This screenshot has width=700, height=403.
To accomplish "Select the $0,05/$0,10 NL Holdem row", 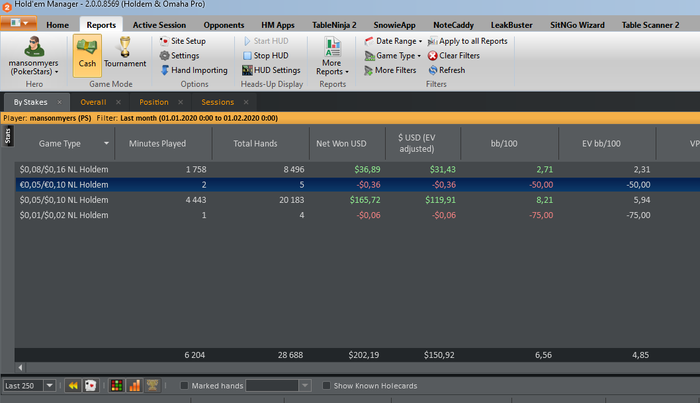I will [357, 200].
